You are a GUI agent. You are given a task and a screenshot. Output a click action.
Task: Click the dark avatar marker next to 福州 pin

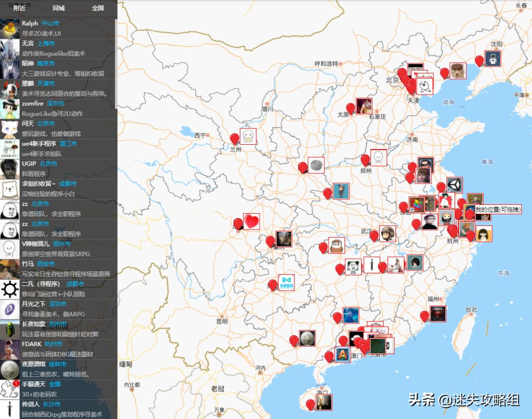438,314
